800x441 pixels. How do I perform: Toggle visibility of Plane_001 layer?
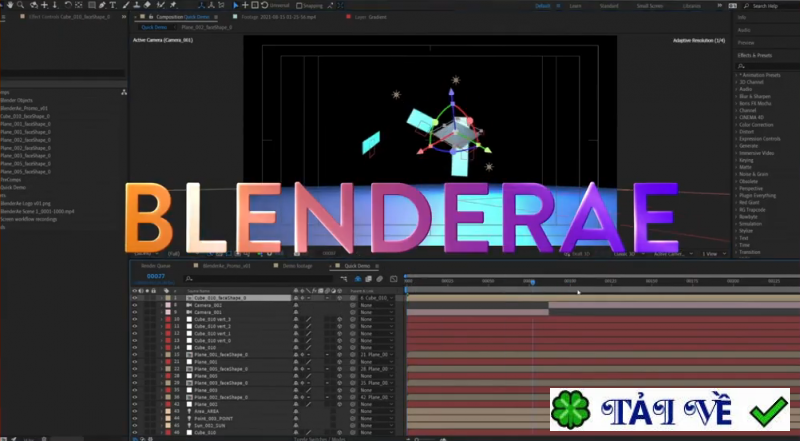tap(135, 361)
